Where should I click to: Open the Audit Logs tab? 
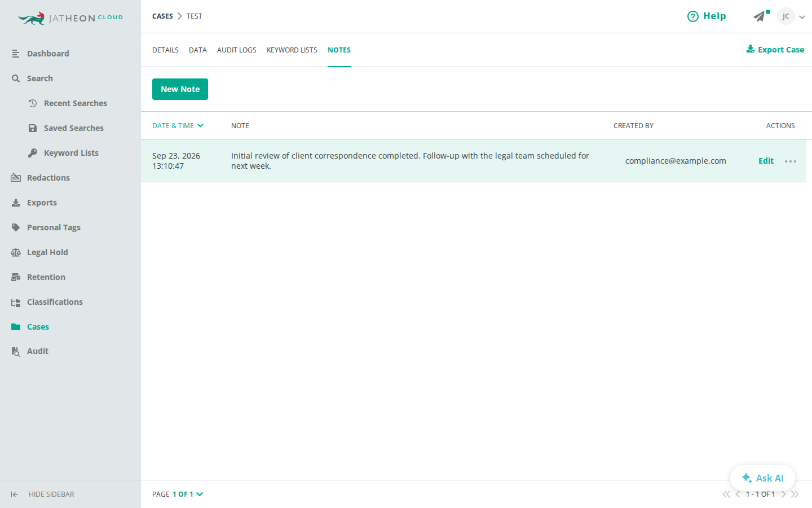(x=237, y=50)
